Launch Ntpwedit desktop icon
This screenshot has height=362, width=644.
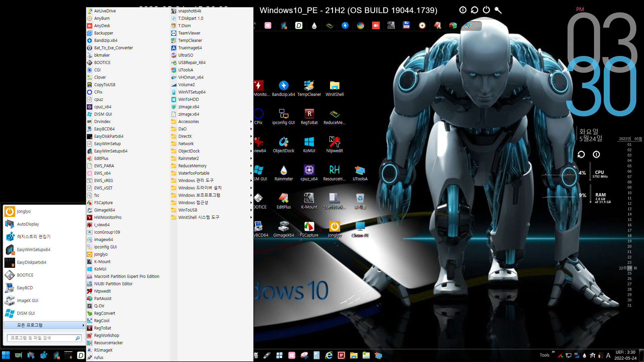point(334,144)
